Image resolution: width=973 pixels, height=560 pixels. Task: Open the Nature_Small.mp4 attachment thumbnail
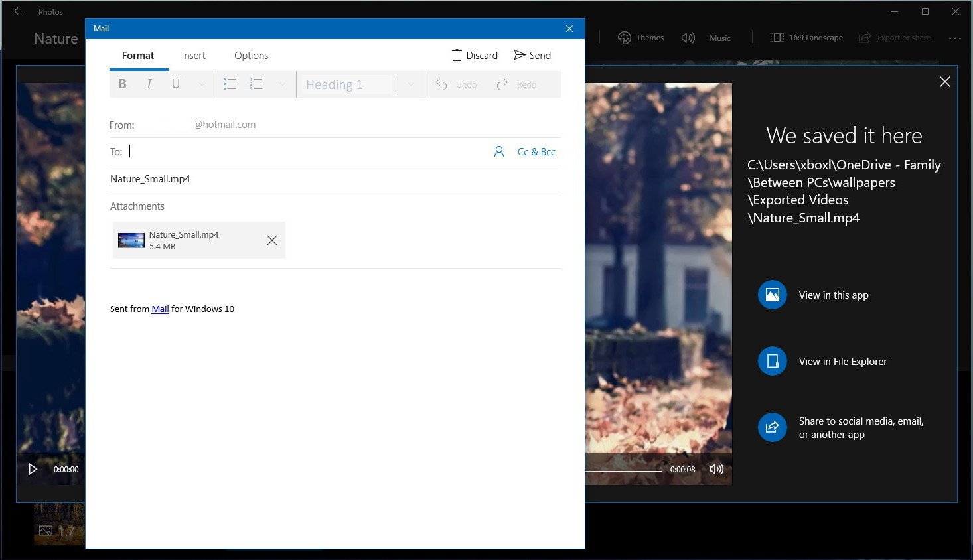(131, 240)
